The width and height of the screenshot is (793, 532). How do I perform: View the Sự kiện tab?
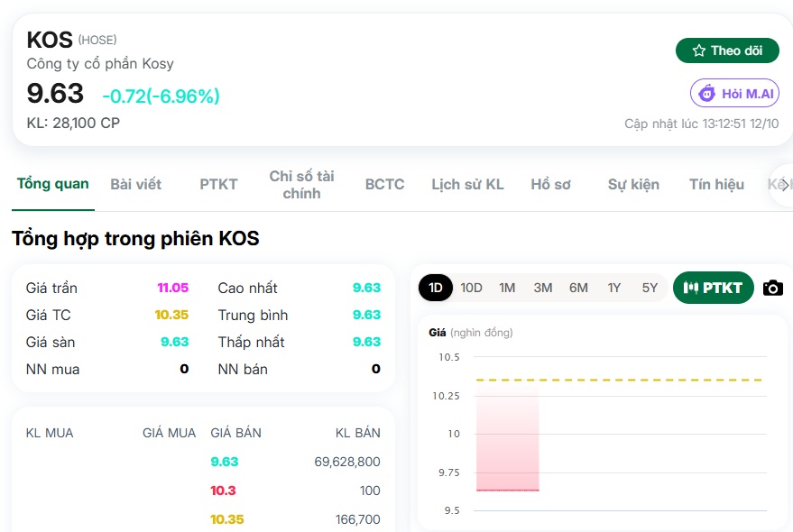click(x=633, y=185)
